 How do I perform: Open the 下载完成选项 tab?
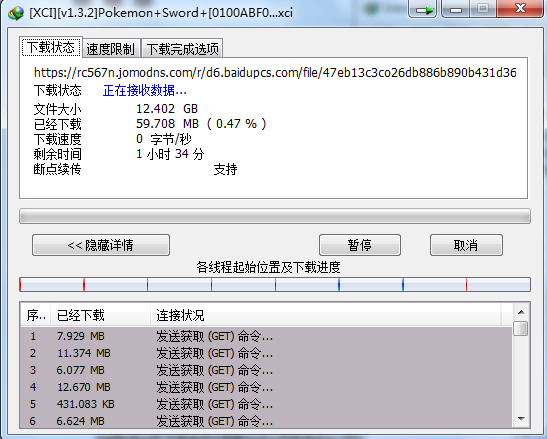point(182,49)
